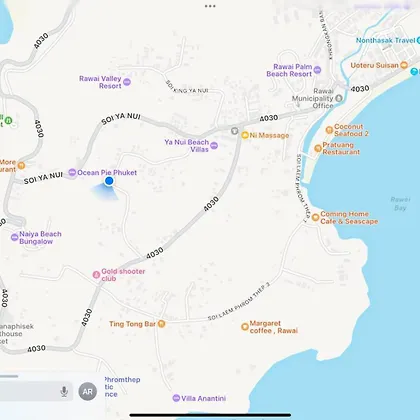The height and width of the screenshot is (420, 420).
Task: Select the Soi Laem Phrom Thep 3 label
Action: tap(239, 302)
